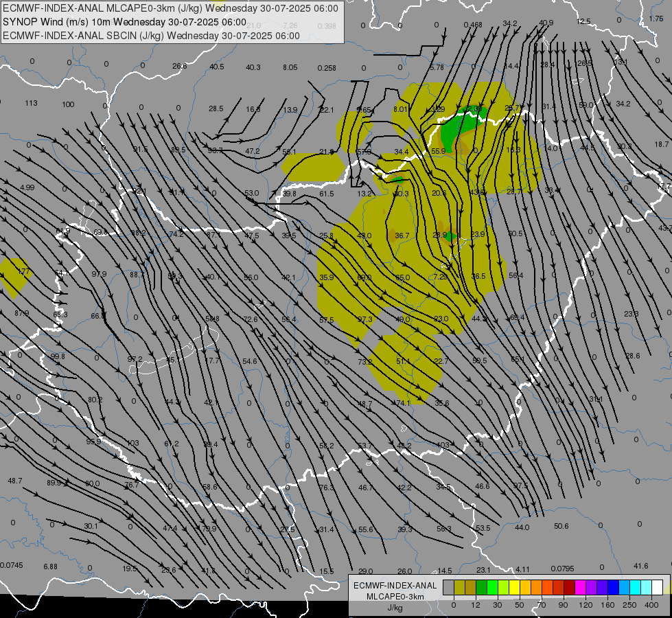Click the legend tick label 250
672x618 pixels.
[x=629, y=605]
